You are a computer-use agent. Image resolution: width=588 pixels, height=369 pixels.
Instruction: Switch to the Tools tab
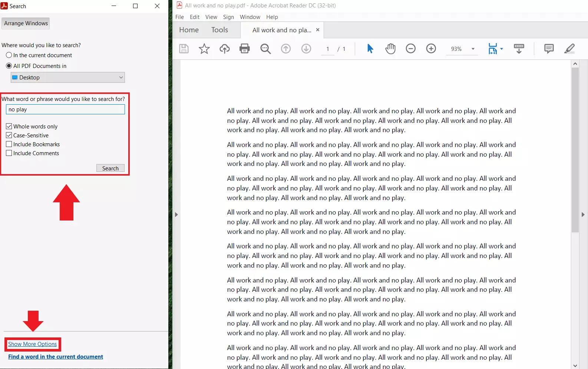219,30
